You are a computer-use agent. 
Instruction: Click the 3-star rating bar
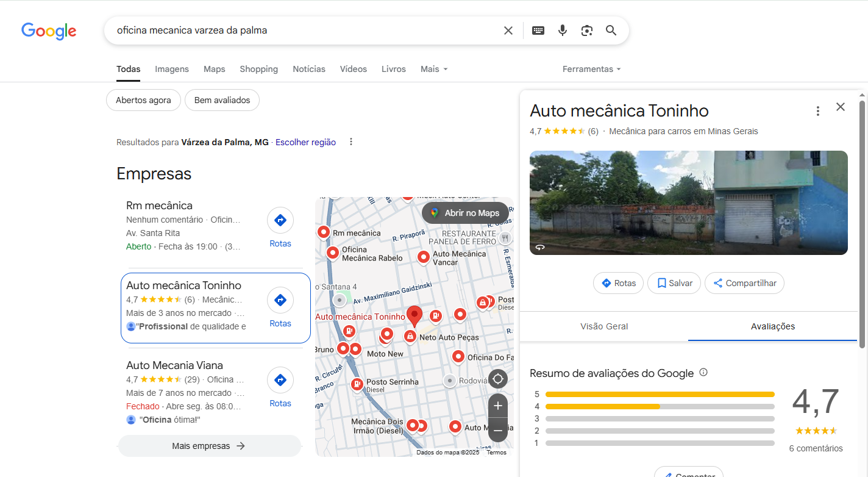tap(660, 418)
